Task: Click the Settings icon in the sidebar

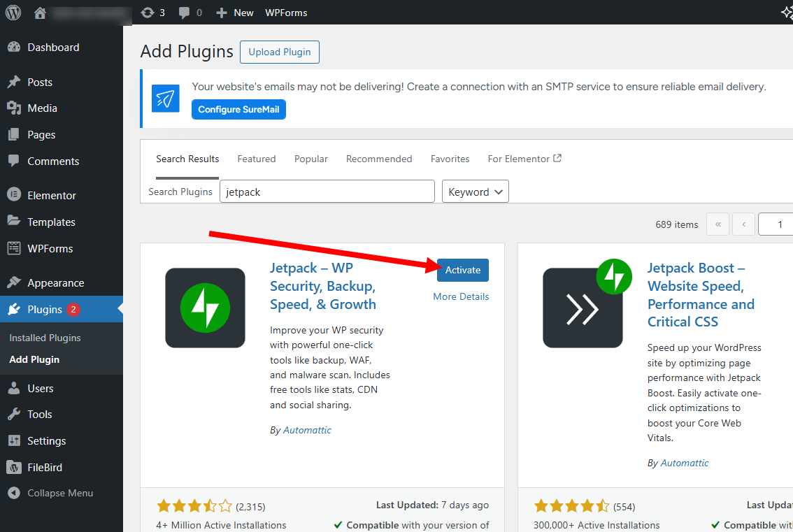Action: pyautogui.click(x=15, y=440)
